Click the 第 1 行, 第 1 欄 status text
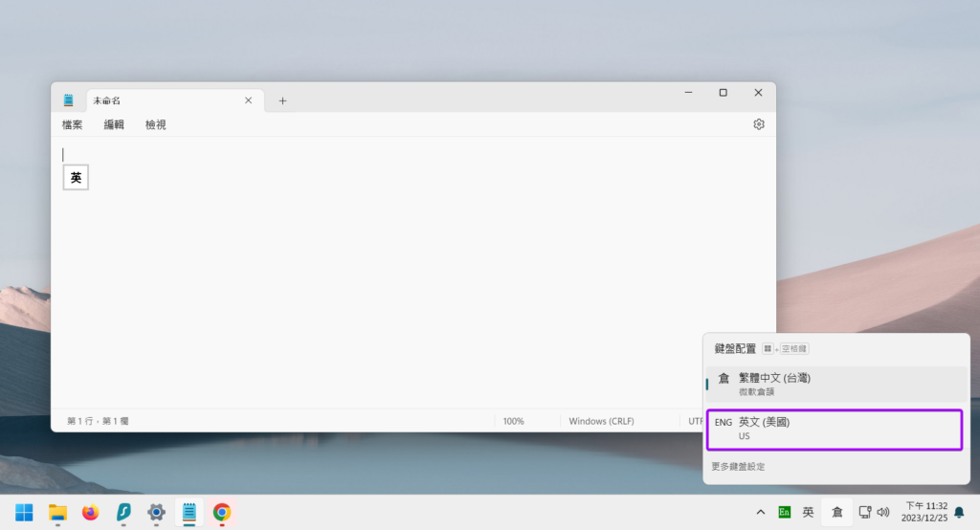The image size is (980, 530). coord(99,421)
